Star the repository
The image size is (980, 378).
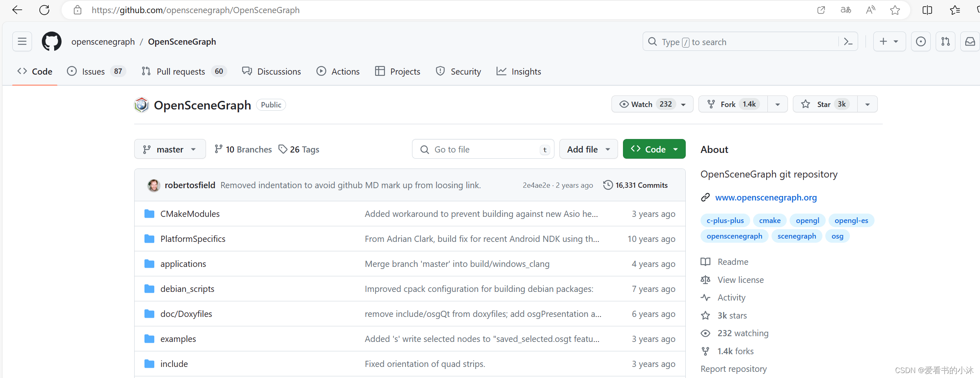pyautogui.click(x=825, y=104)
